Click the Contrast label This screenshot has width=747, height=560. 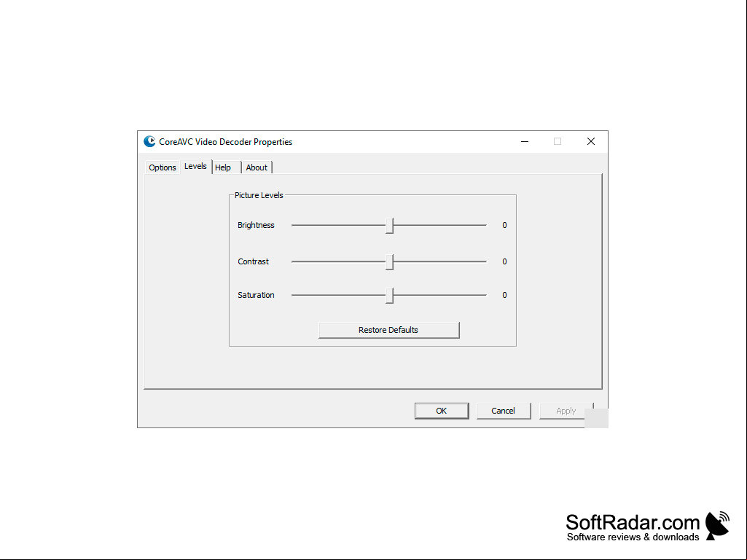253,261
